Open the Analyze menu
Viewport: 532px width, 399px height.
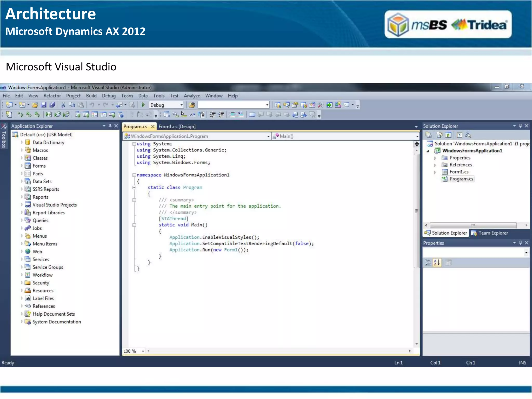[x=192, y=96]
